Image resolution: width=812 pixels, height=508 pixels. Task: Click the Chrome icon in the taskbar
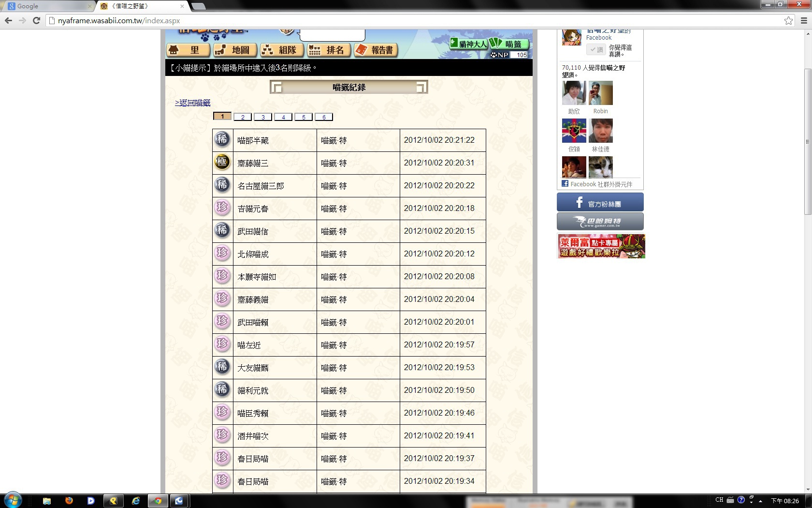pyautogui.click(x=158, y=501)
